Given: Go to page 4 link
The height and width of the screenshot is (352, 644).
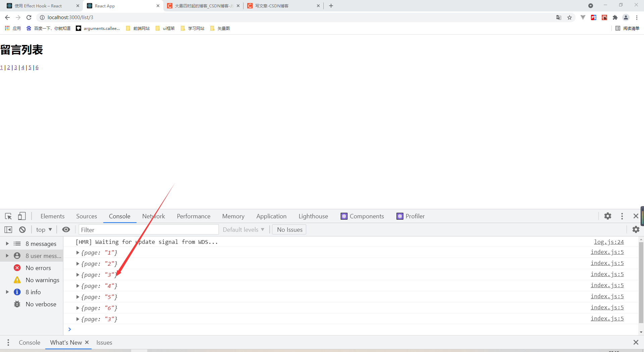Looking at the screenshot, I should click(x=23, y=68).
